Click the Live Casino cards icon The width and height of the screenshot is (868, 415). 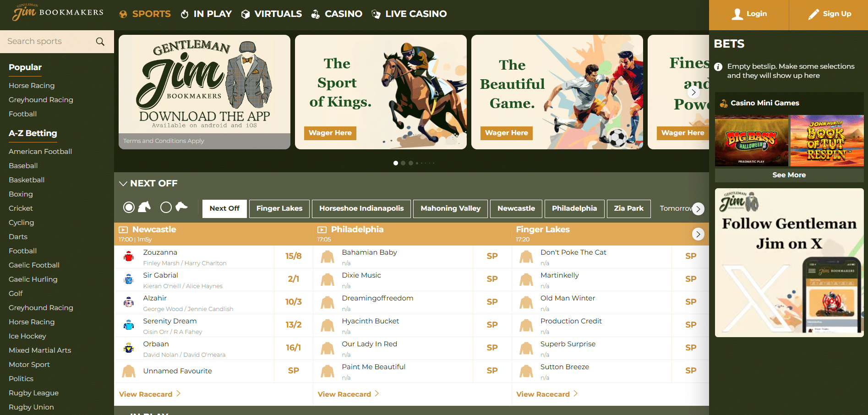[376, 14]
